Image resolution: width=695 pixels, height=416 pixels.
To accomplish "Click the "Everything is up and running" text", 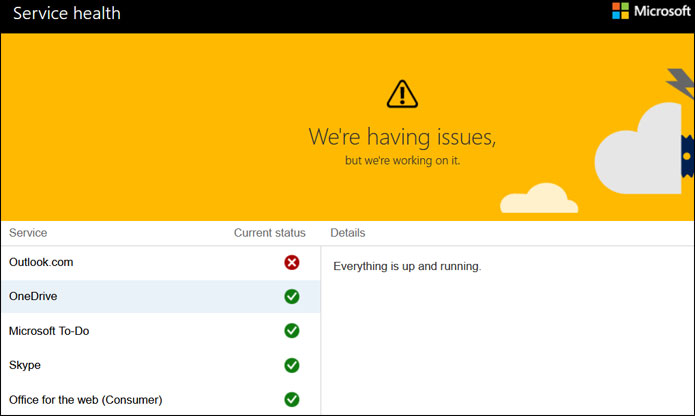I will [407, 267].
